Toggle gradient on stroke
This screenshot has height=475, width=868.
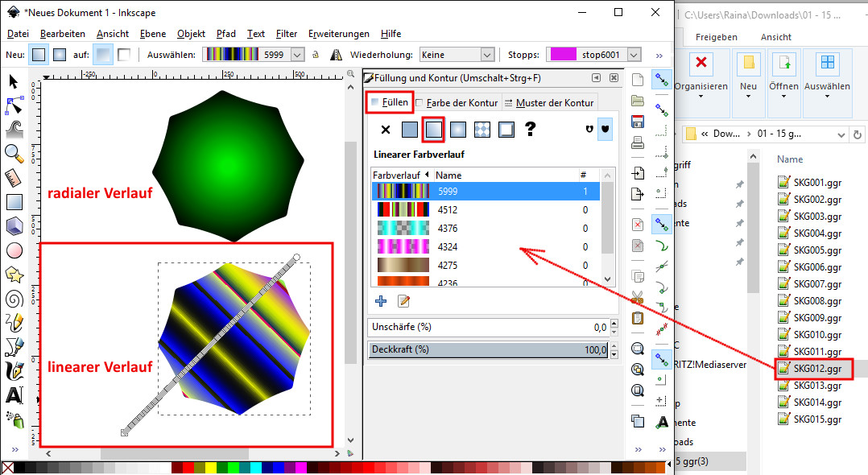[x=124, y=55]
